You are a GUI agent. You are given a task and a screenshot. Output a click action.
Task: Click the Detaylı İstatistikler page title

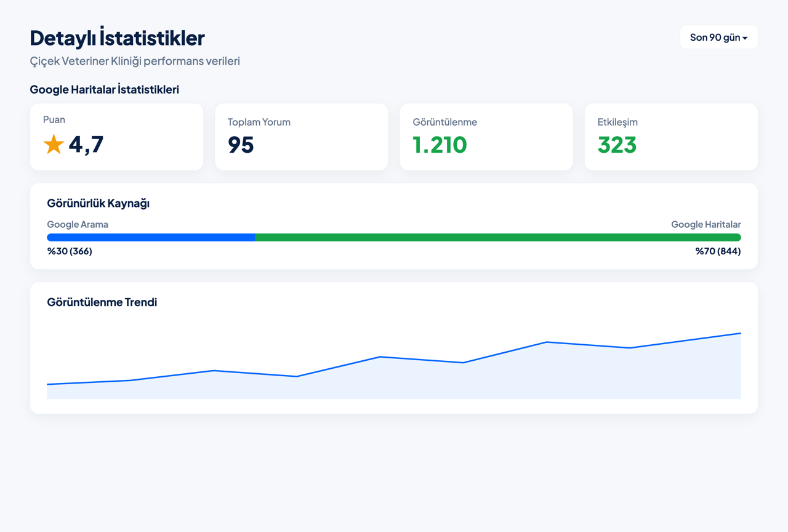click(x=117, y=38)
